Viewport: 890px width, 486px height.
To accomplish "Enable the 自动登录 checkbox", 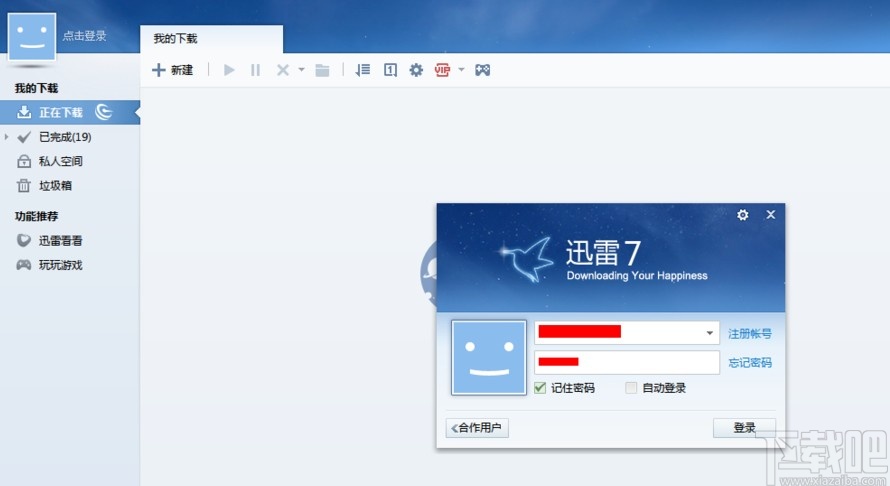I will pos(631,388).
